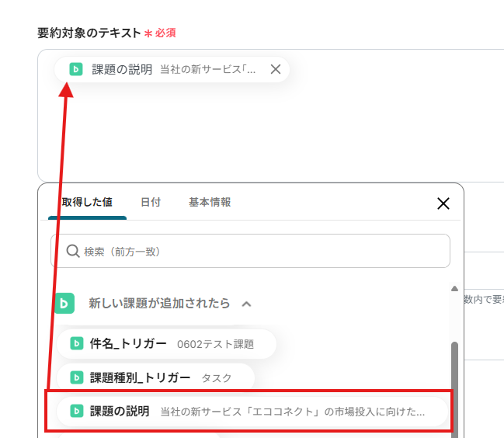Viewport: 504px width, 438px height.
Task: Click Backlog icon in 件名_トリガー row
Action: tap(77, 343)
